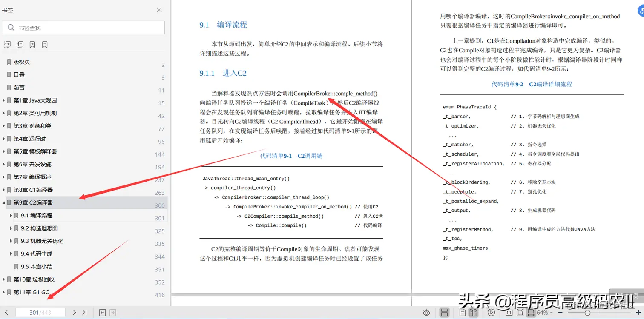Expand the chapter 9.1 编译流程 bookmark
644x319 pixels.
tap(11, 215)
